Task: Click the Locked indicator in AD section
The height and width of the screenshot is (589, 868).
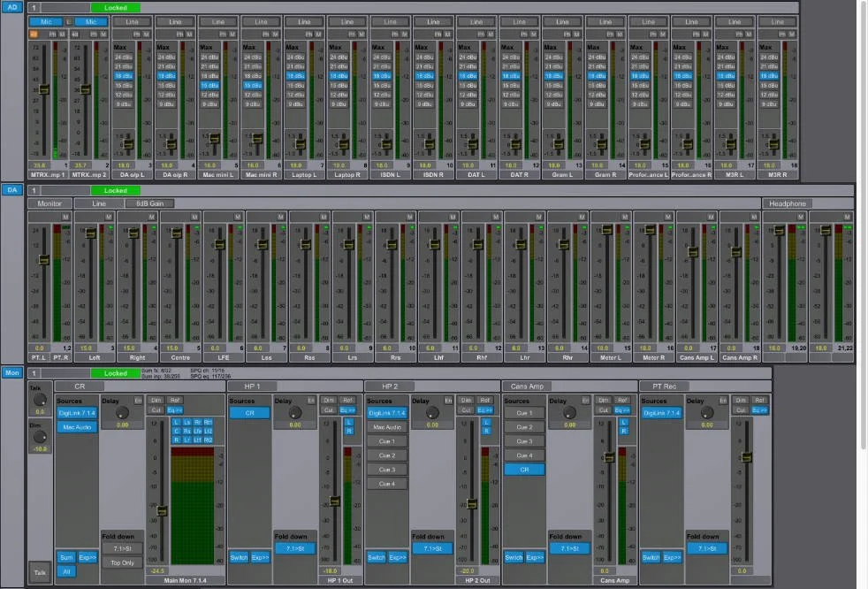Action: [115, 8]
